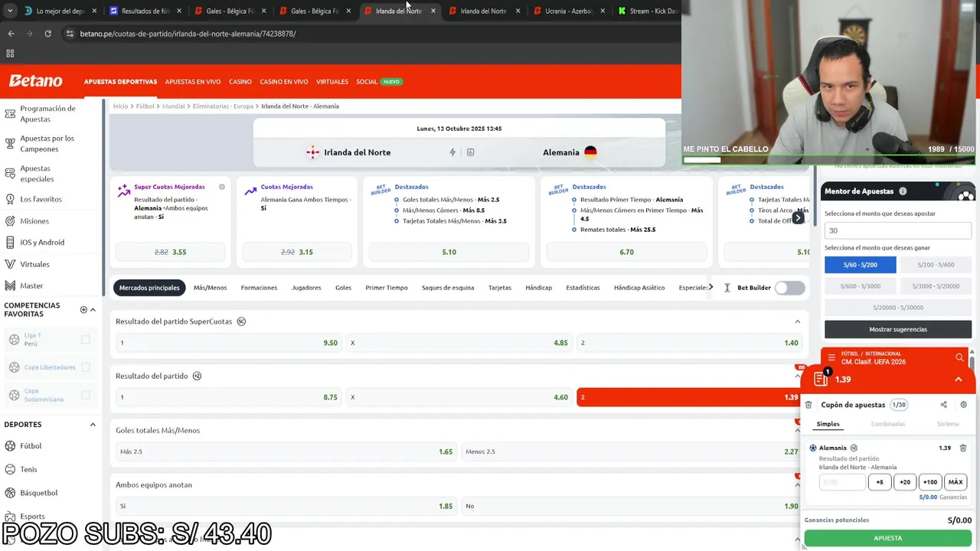Select the S/20000 - S/30000 win amount option
Screen dimensions: 980x551
click(x=898, y=308)
